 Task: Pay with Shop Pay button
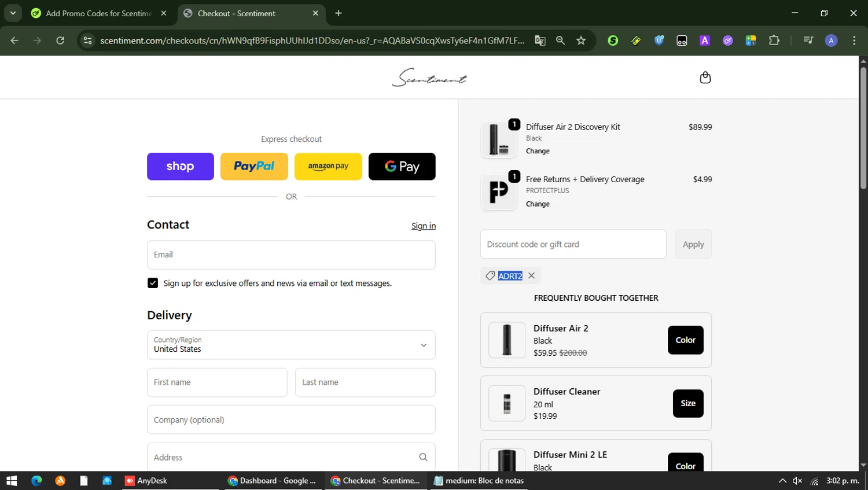pyautogui.click(x=181, y=167)
